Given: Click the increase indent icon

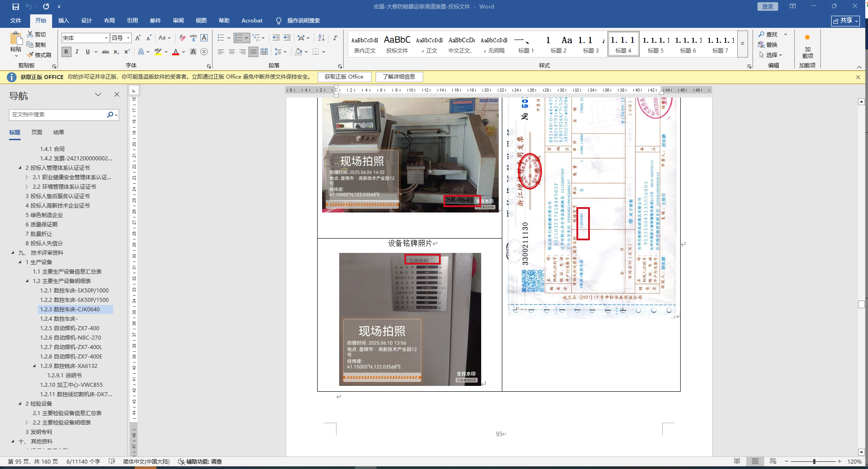Looking at the screenshot, I should 287,38.
